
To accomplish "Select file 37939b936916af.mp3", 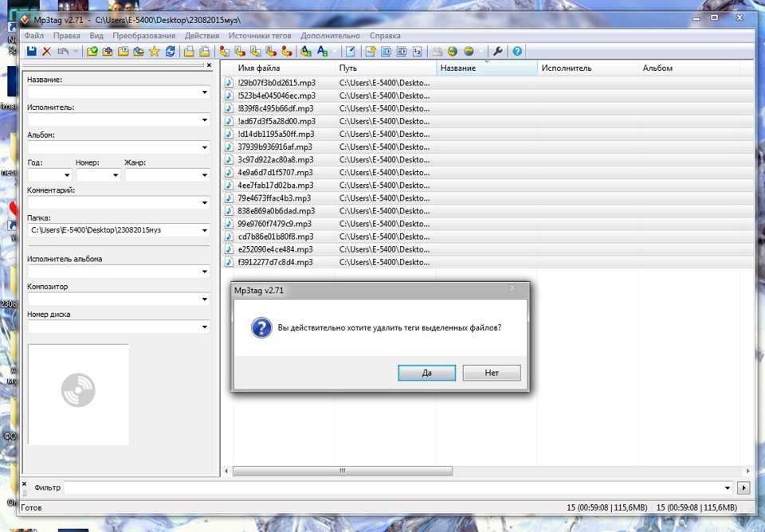I will point(275,147).
